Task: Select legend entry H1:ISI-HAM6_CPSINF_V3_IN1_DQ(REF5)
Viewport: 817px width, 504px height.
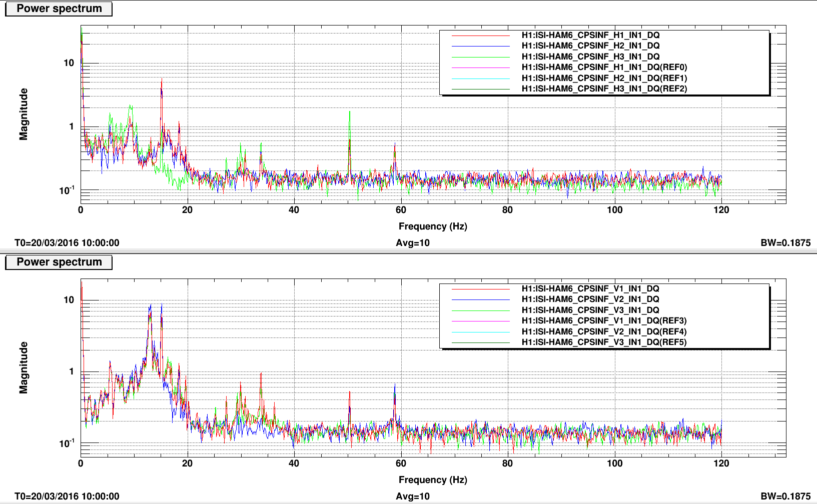Action: click(604, 342)
